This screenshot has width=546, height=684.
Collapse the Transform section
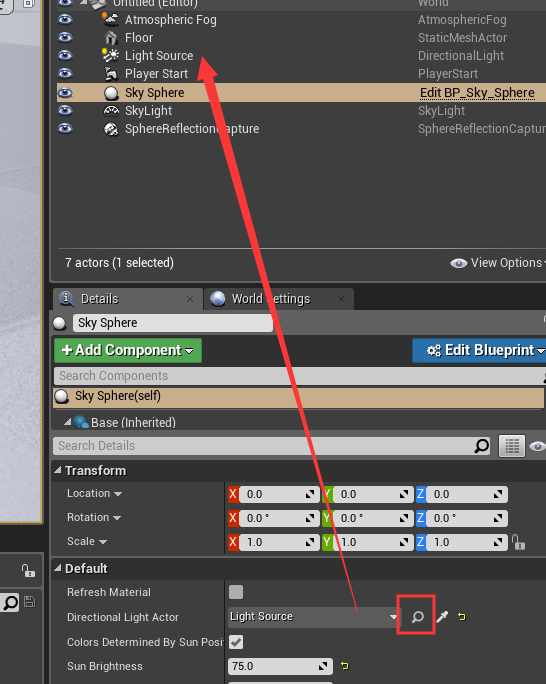[x=58, y=470]
